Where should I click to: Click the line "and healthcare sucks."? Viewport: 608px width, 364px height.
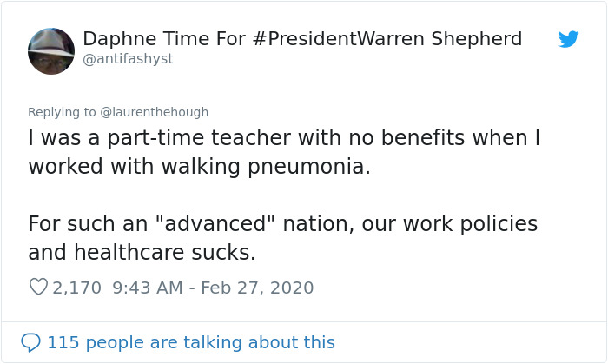[x=142, y=252]
